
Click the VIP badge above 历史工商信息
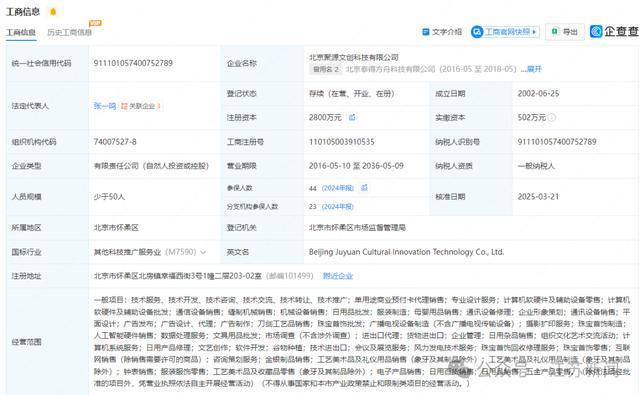tap(95, 23)
